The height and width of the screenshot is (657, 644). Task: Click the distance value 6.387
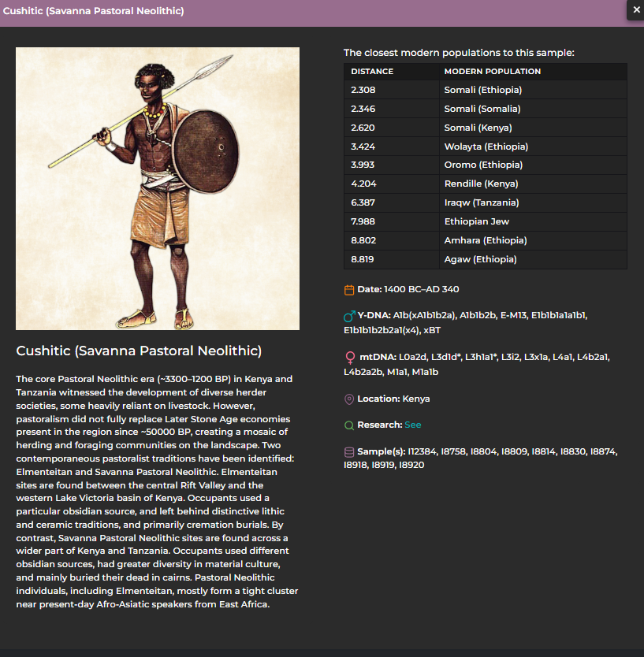363,202
